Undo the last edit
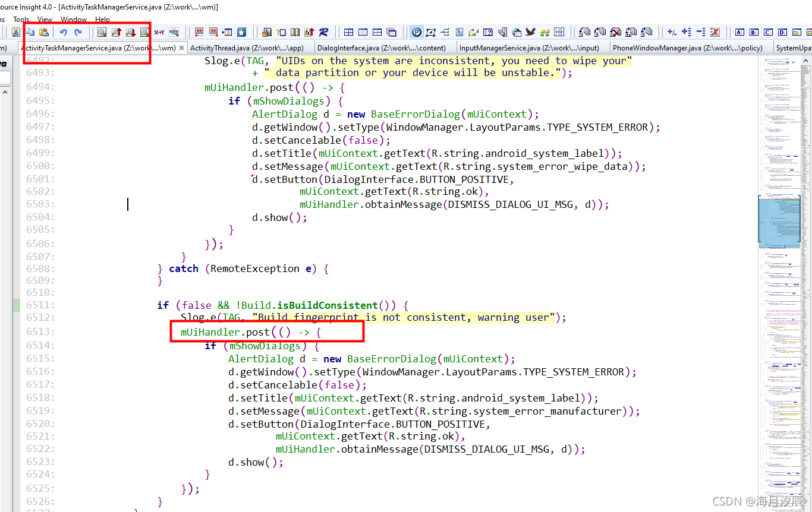Viewport: 812px width, 512px height. pyautogui.click(x=64, y=33)
